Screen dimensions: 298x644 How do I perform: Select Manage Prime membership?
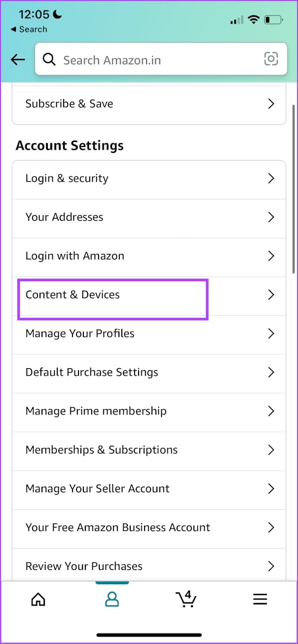point(96,411)
